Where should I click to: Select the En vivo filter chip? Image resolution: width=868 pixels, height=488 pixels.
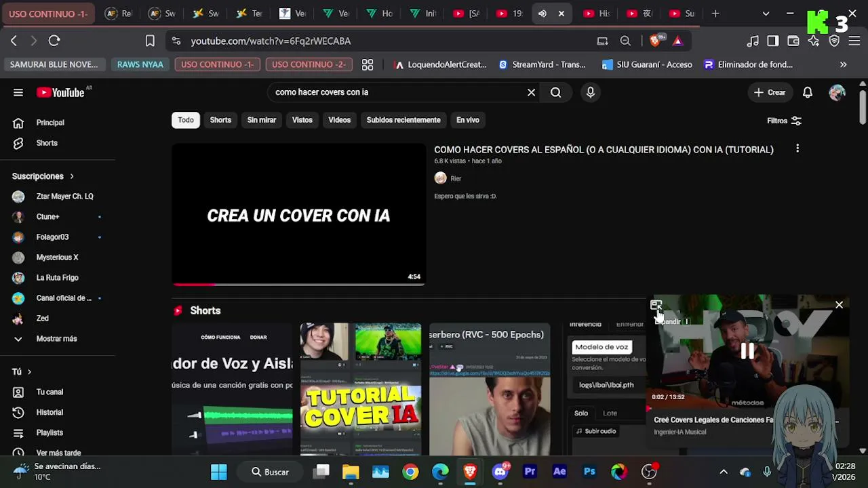click(x=468, y=120)
